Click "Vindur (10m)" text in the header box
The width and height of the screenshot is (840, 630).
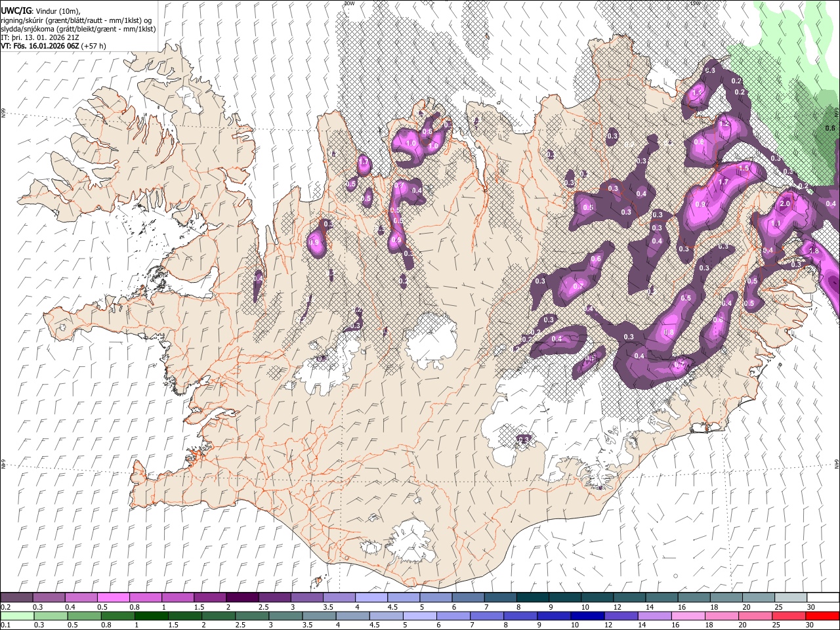(56, 11)
